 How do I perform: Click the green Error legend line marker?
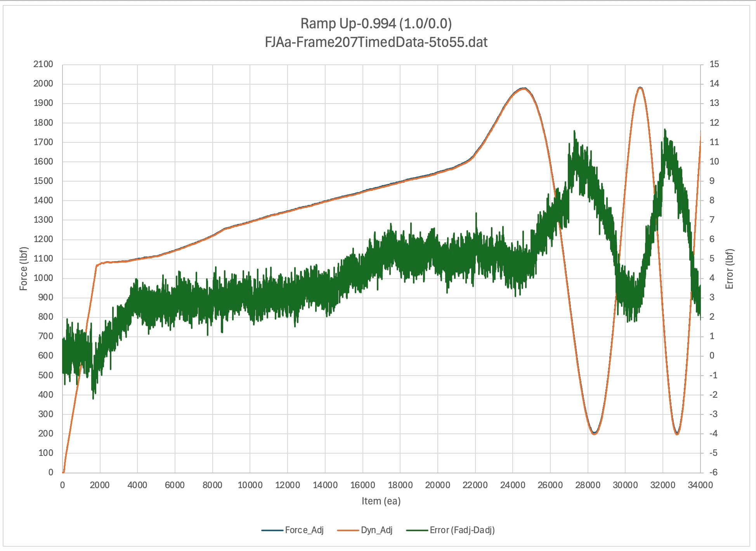click(x=417, y=530)
